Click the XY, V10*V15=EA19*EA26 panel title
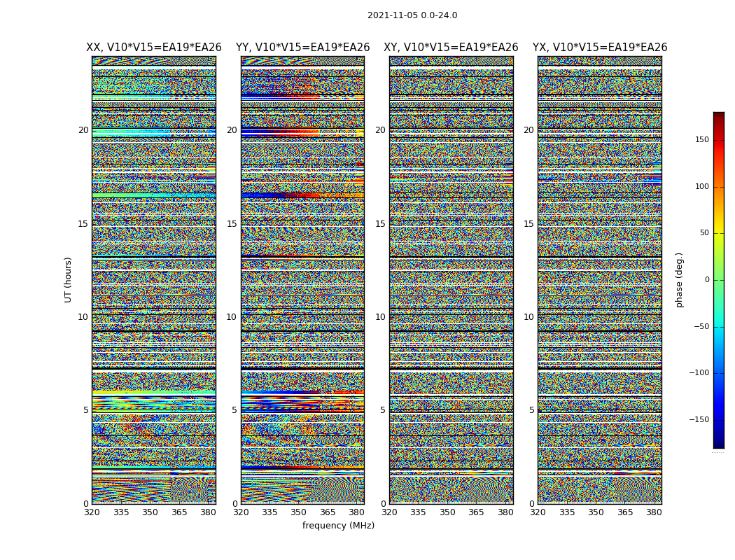Image resolution: width=735 pixels, height=560 pixels. click(451, 48)
